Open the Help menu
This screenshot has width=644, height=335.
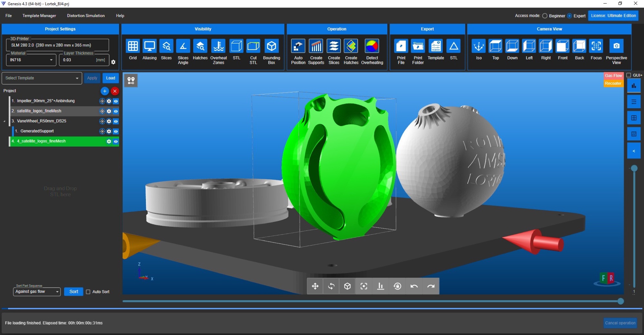(x=120, y=16)
